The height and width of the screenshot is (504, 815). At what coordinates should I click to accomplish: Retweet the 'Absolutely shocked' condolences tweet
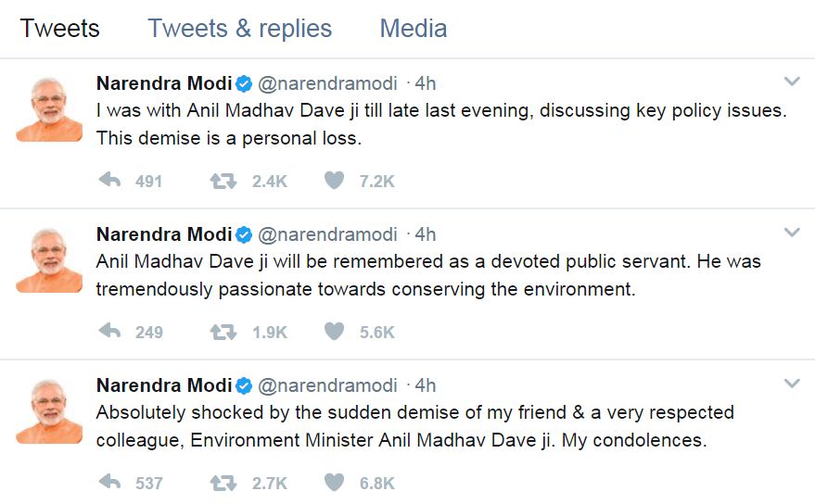click(223, 483)
